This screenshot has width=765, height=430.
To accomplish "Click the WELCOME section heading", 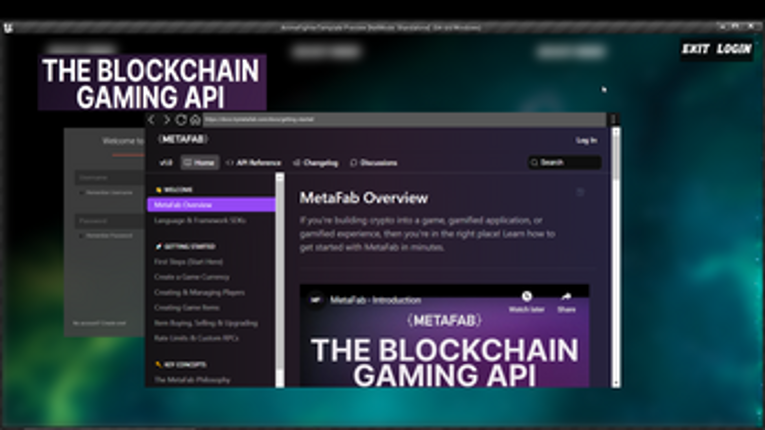I will coord(174,189).
